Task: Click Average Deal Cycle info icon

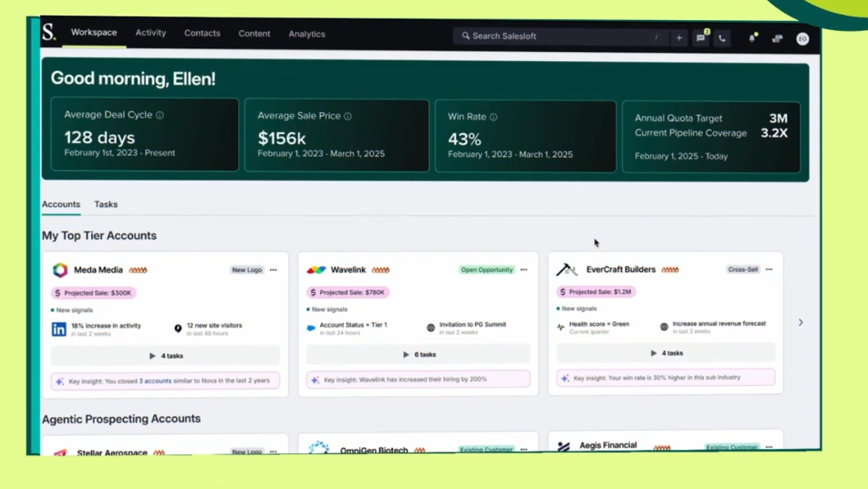Action: 160,116
